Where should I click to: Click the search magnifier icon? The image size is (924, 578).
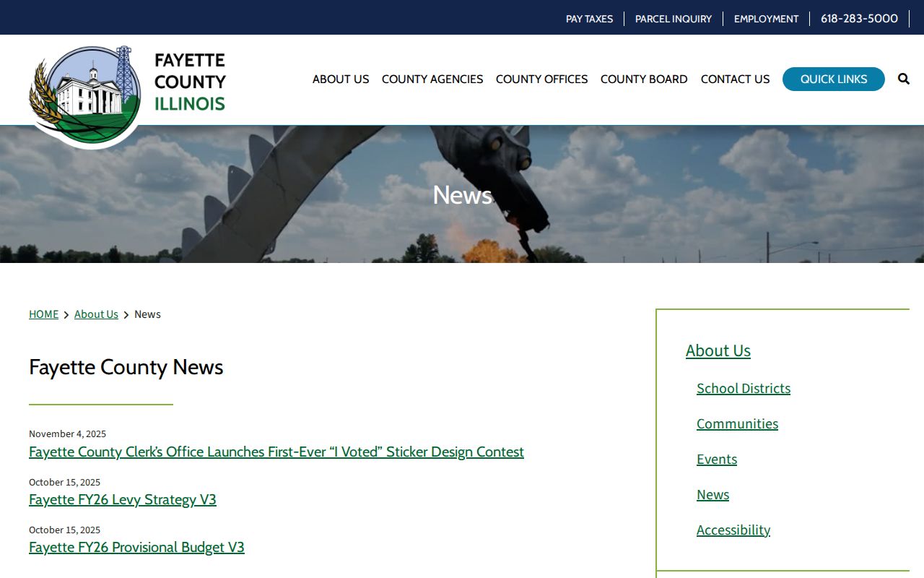click(903, 79)
